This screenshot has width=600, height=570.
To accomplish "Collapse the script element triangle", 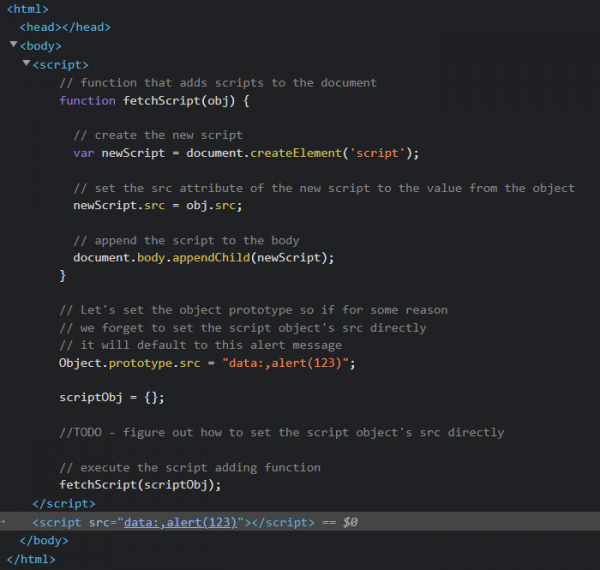I will click(26, 63).
